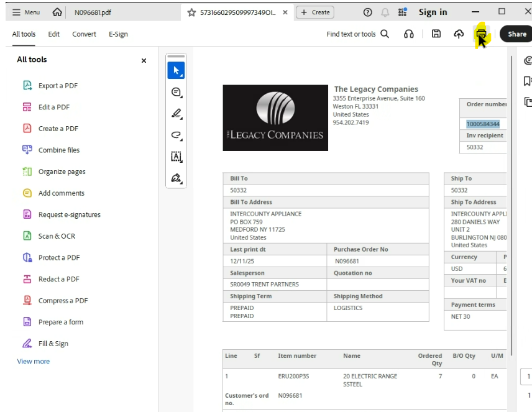The image size is (532, 412).
Task: Open Edit a PDF tool
Action: [x=47, y=108]
